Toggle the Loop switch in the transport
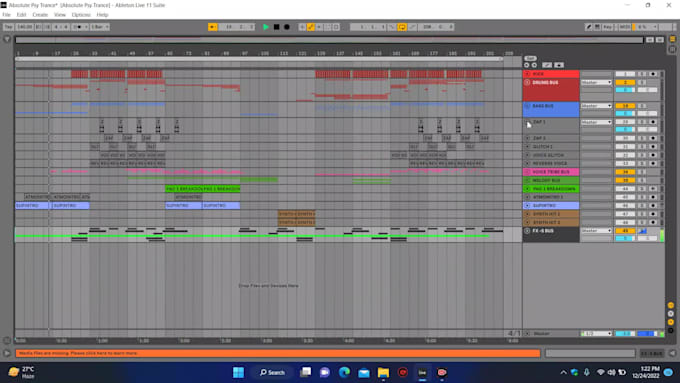The width and height of the screenshot is (680, 383). click(402, 27)
